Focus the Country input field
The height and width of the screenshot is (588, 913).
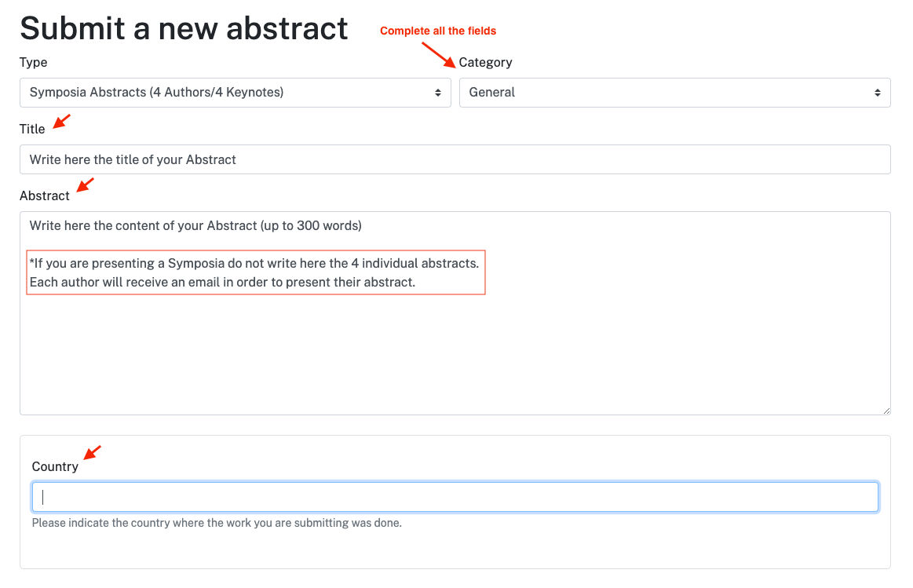(x=455, y=497)
